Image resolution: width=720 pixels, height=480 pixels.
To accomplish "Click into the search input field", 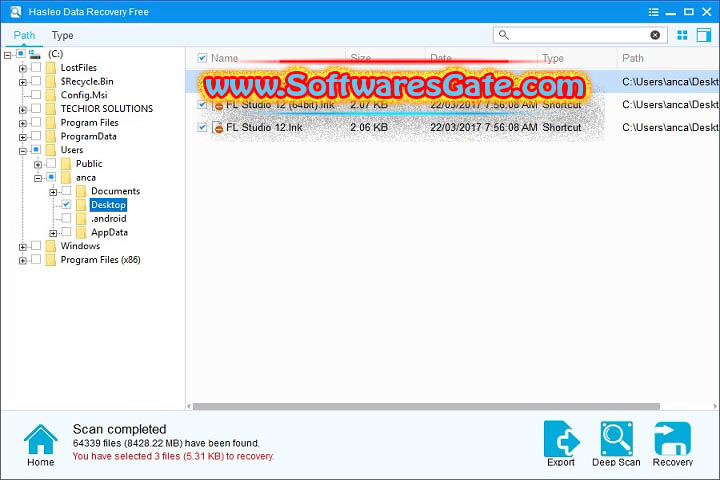I will pyautogui.click(x=579, y=35).
